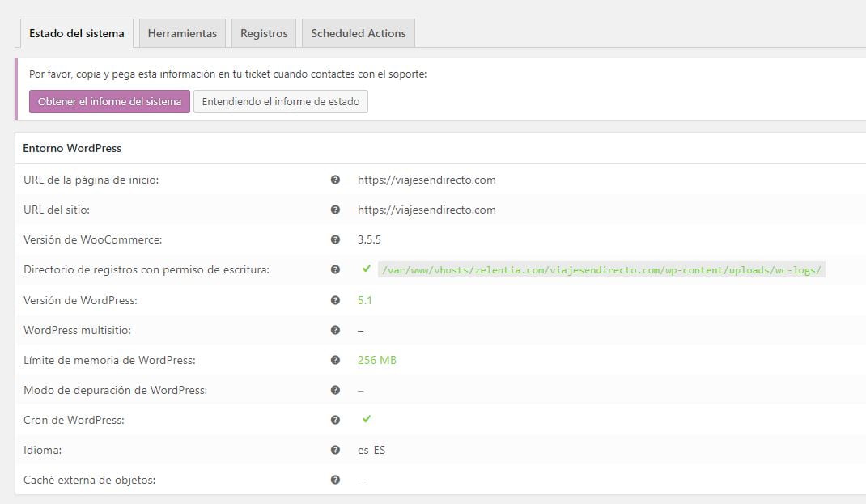Click help icon for Caché externa de objetos
The image size is (866, 504).
(x=336, y=480)
